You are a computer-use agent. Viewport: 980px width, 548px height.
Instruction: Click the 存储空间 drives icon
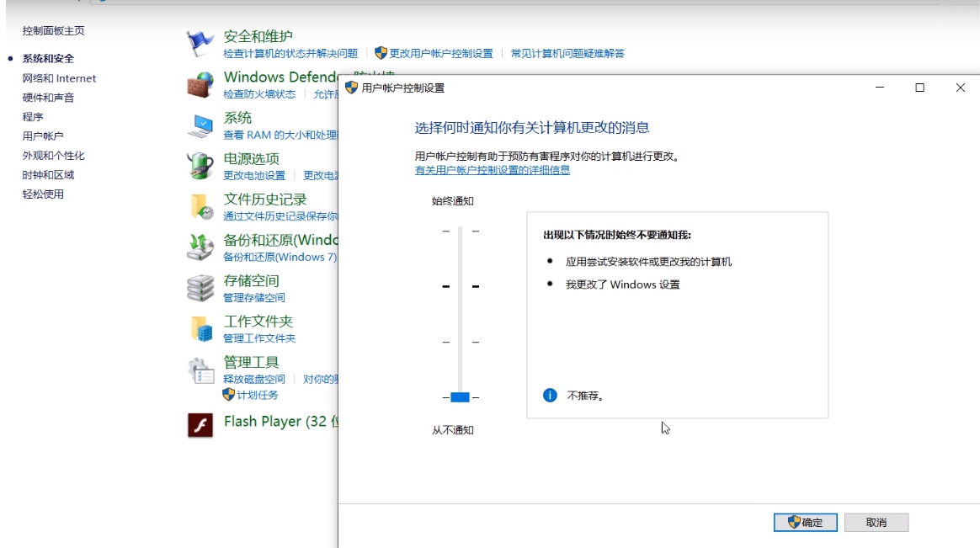200,288
